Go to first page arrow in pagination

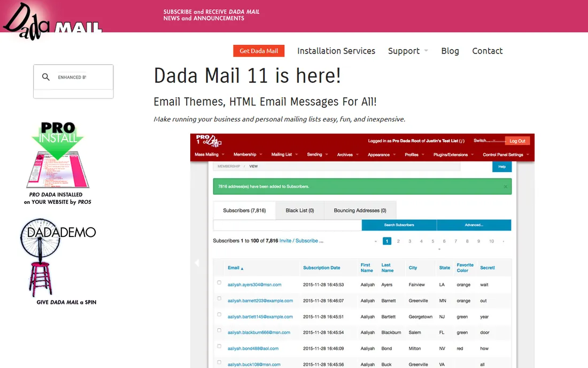375,241
